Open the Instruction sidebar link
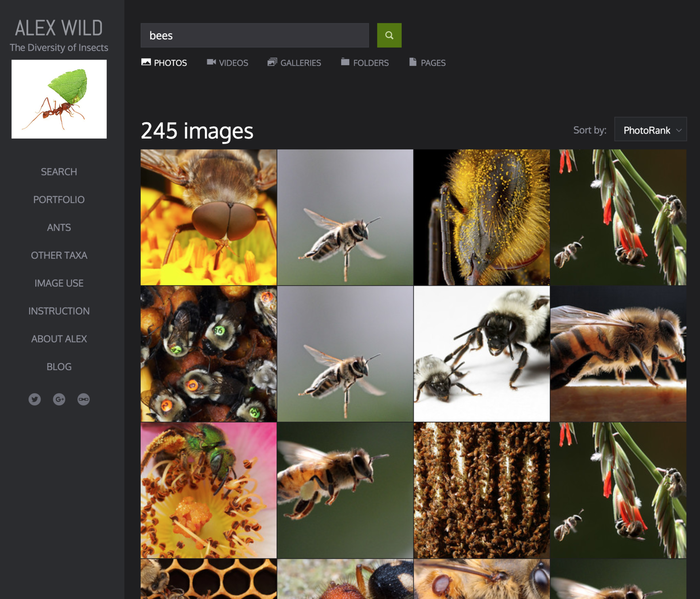This screenshot has width=700, height=599. tap(59, 311)
